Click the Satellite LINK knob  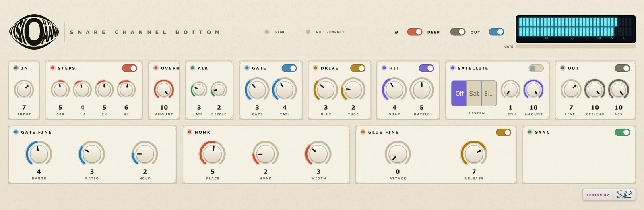(510, 89)
